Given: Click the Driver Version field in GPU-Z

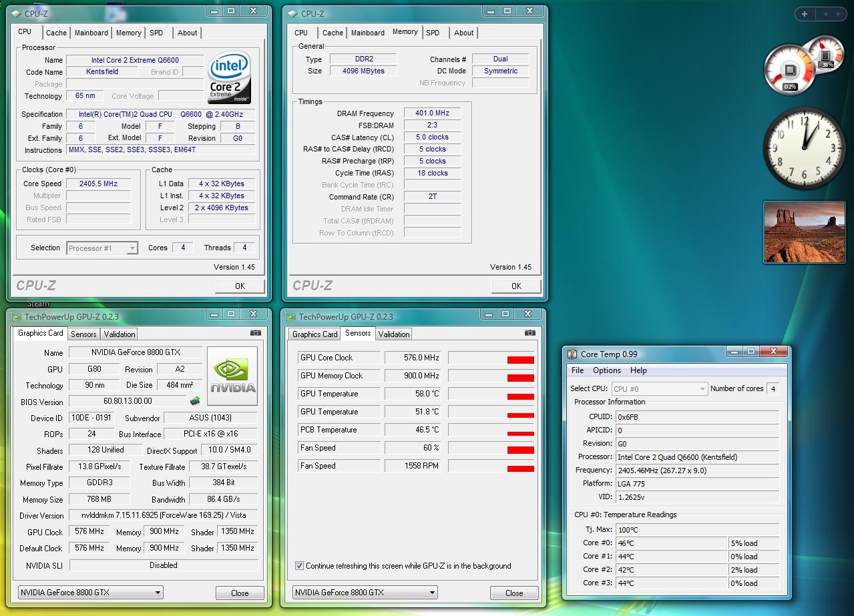Looking at the screenshot, I should 164,515.
